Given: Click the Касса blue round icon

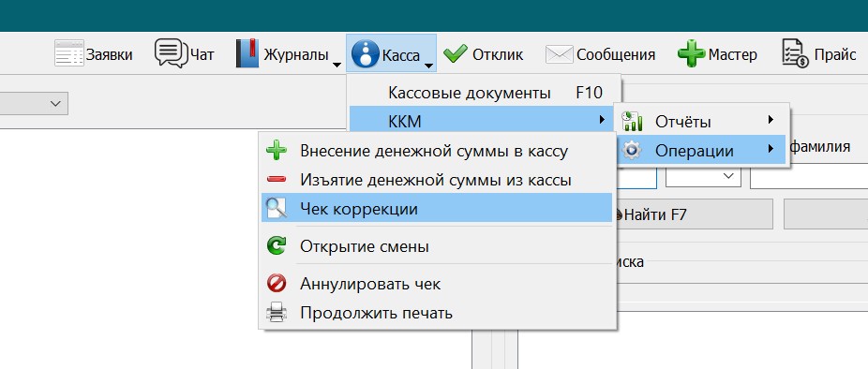Looking at the screenshot, I should (x=366, y=53).
